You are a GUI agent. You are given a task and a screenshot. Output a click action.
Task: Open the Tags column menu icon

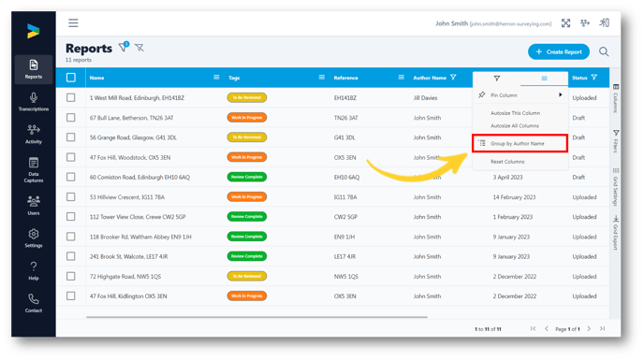click(322, 78)
